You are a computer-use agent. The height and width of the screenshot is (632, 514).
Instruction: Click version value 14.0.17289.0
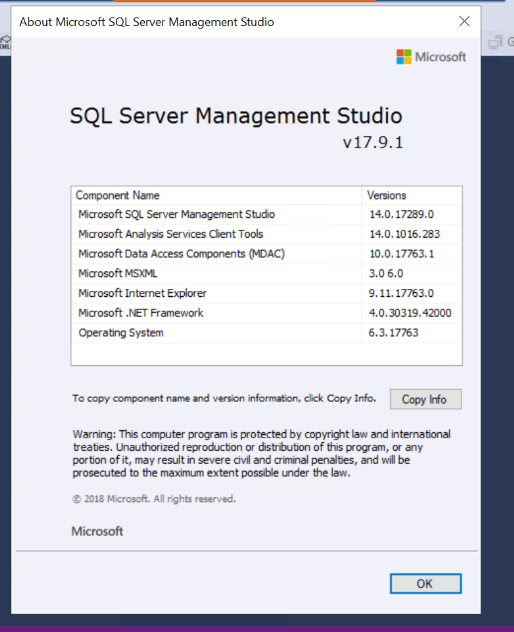pos(402,214)
